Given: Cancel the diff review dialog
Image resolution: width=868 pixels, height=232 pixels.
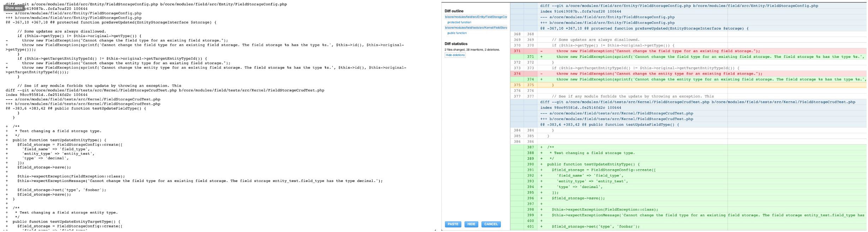Looking at the screenshot, I should [x=491, y=224].
